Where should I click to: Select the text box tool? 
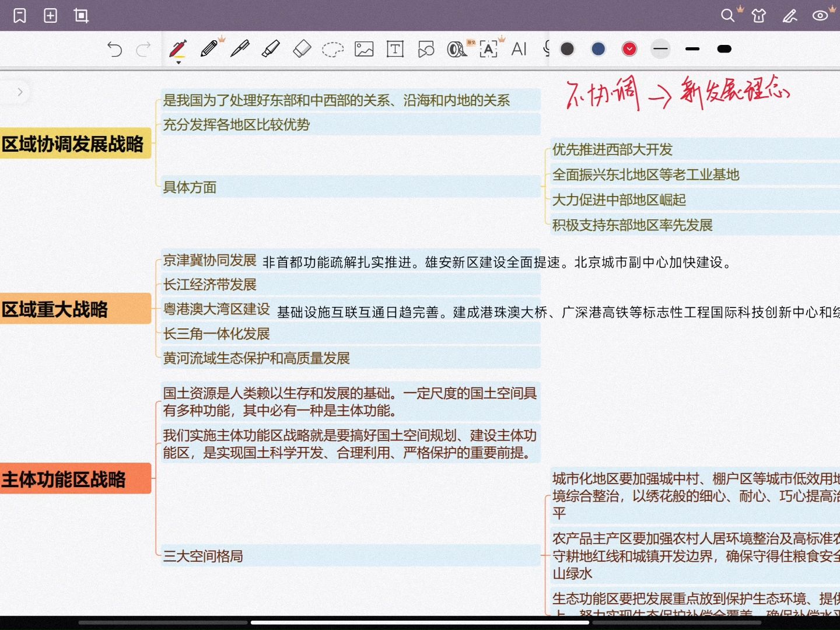(395, 50)
